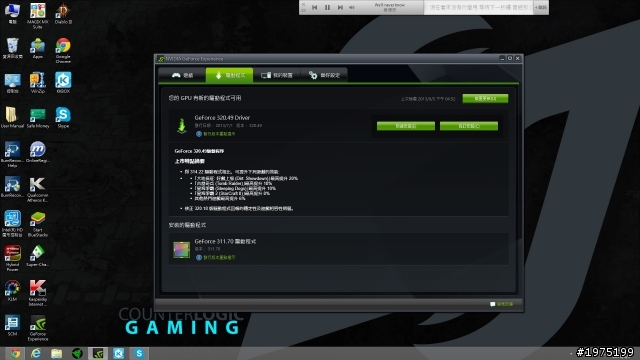Click the volume speaker icon in mini player

point(352,7)
